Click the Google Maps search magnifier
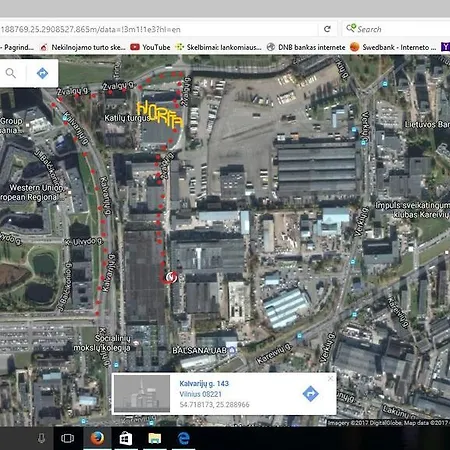 click(x=11, y=73)
